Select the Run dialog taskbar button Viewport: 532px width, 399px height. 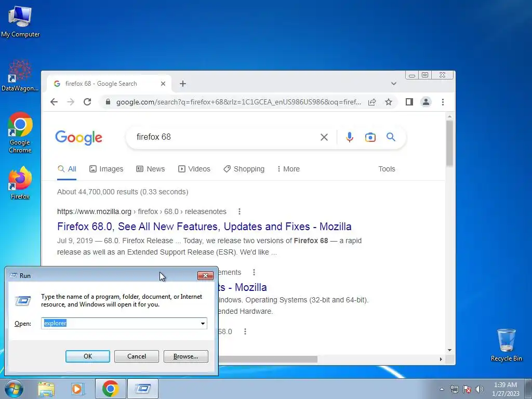[x=142, y=389]
